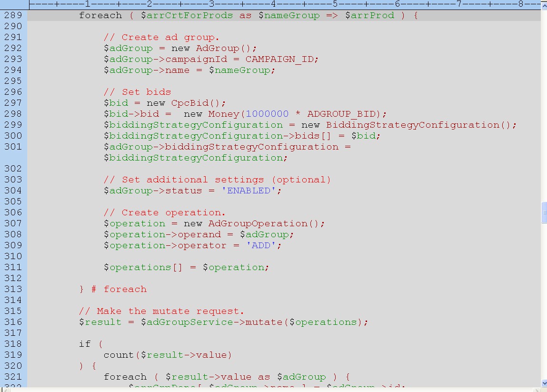The image size is (547, 392).
Task: Click the "// Set additional settings (optional)" comment
Action: tap(218, 180)
